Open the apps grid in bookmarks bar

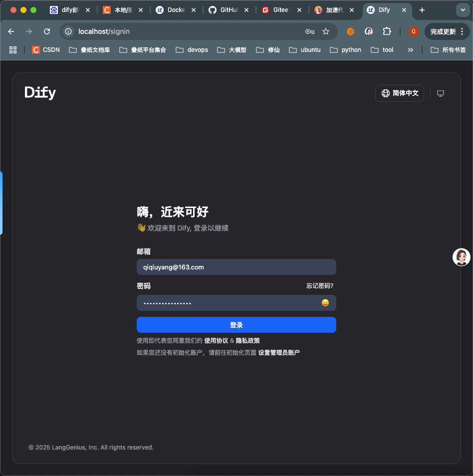(13, 50)
